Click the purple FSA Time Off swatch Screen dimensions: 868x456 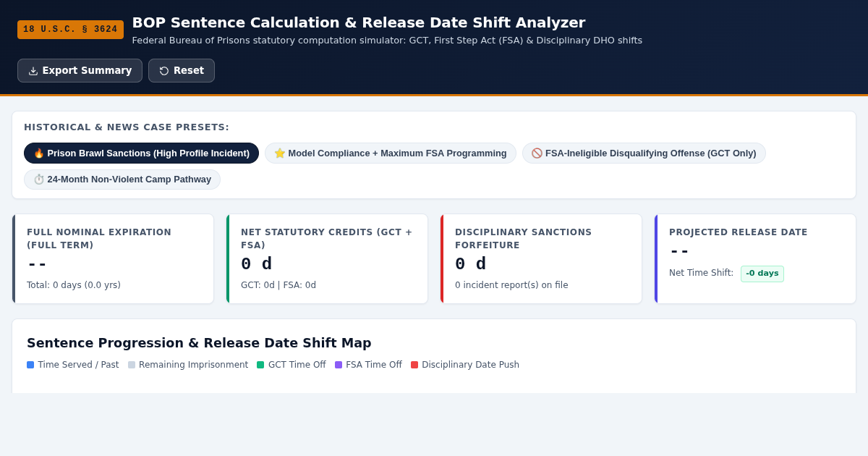[x=339, y=365]
